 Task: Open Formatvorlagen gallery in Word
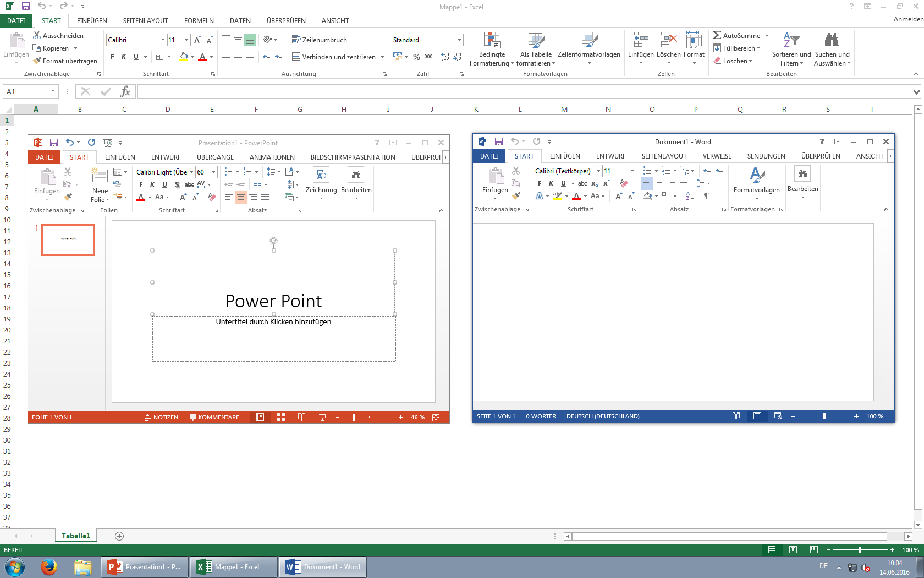pos(757,184)
